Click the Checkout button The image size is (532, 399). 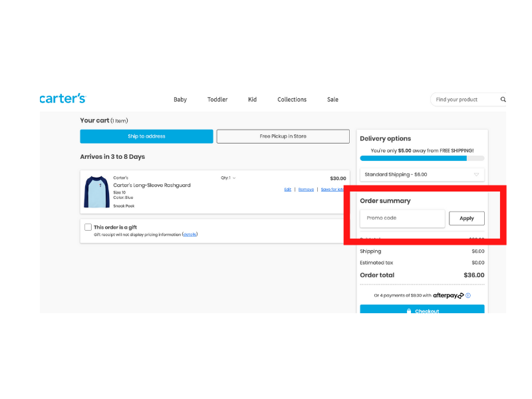point(422,309)
